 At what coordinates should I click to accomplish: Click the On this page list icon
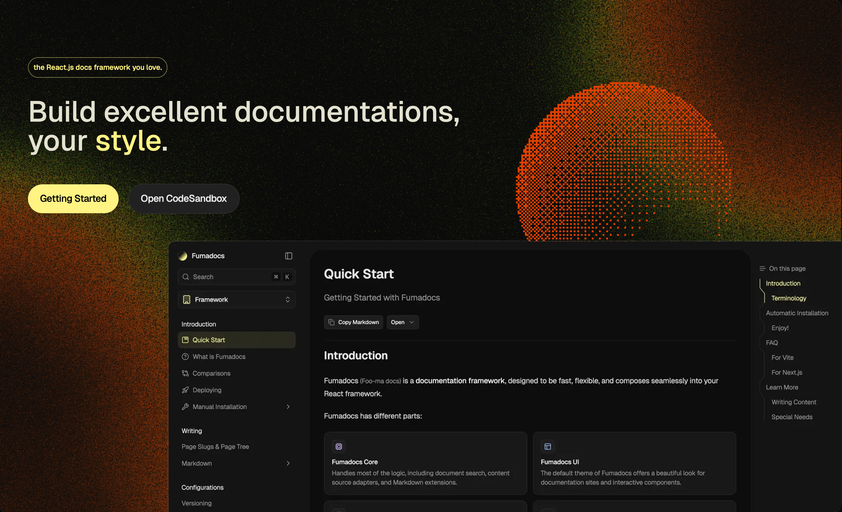tap(762, 269)
